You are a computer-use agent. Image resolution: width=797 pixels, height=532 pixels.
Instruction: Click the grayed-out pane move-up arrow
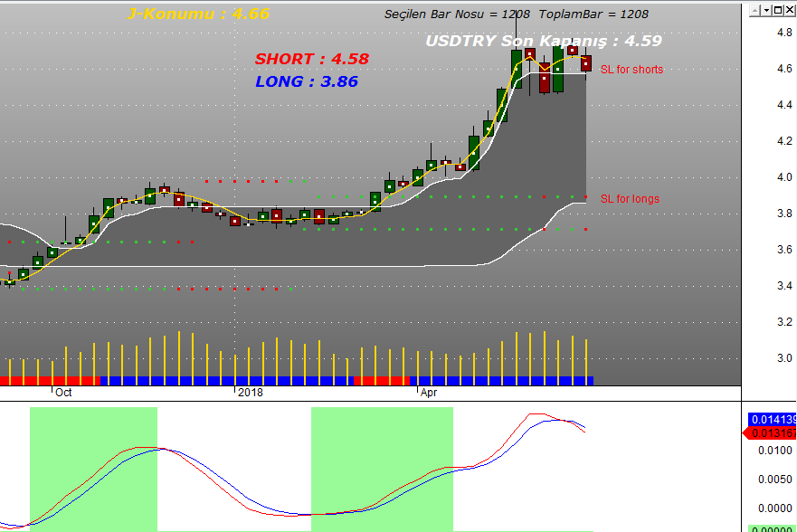click(x=755, y=11)
